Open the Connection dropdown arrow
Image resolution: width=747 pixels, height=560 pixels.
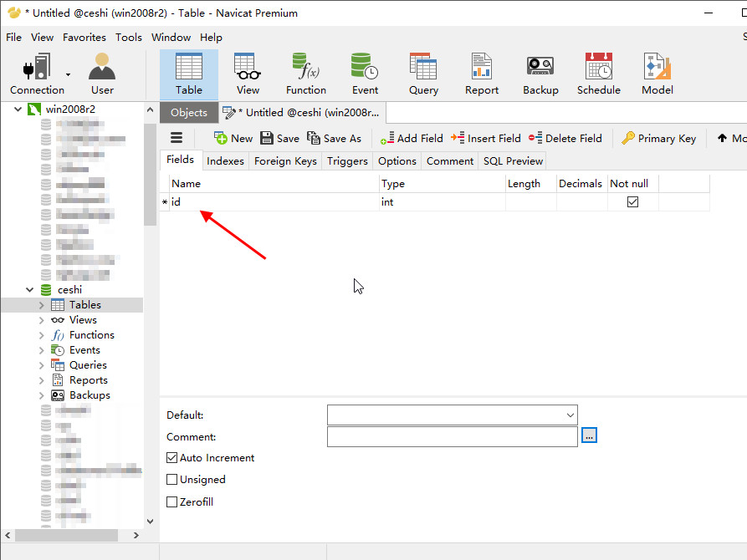point(68,74)
